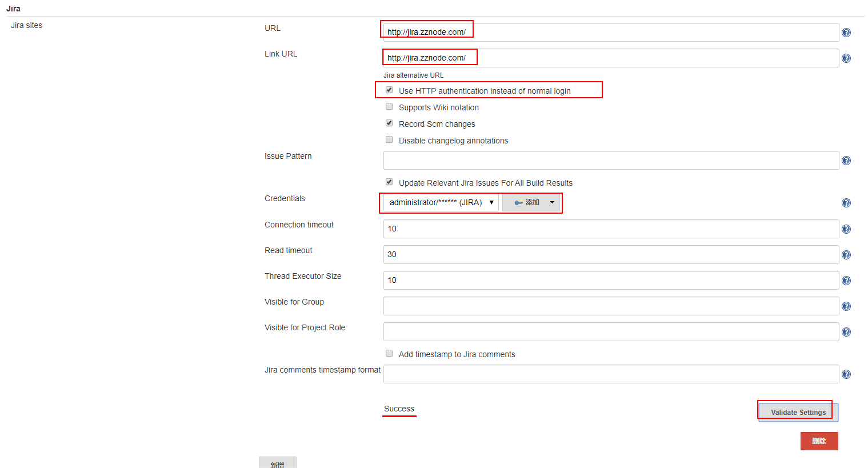The height and width of the screenshot is (468, 868).
Task: Click into the Issue Pattern text field
Action: click(x=610, y=161)
